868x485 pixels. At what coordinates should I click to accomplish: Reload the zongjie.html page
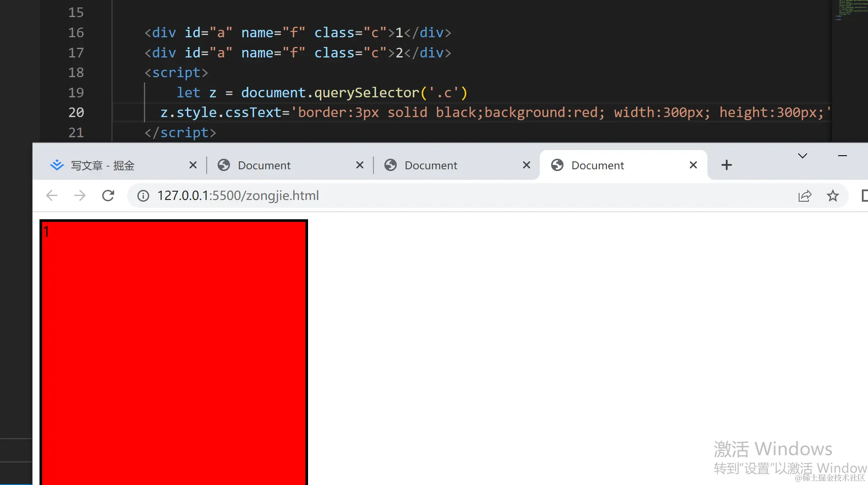[108, 196]
